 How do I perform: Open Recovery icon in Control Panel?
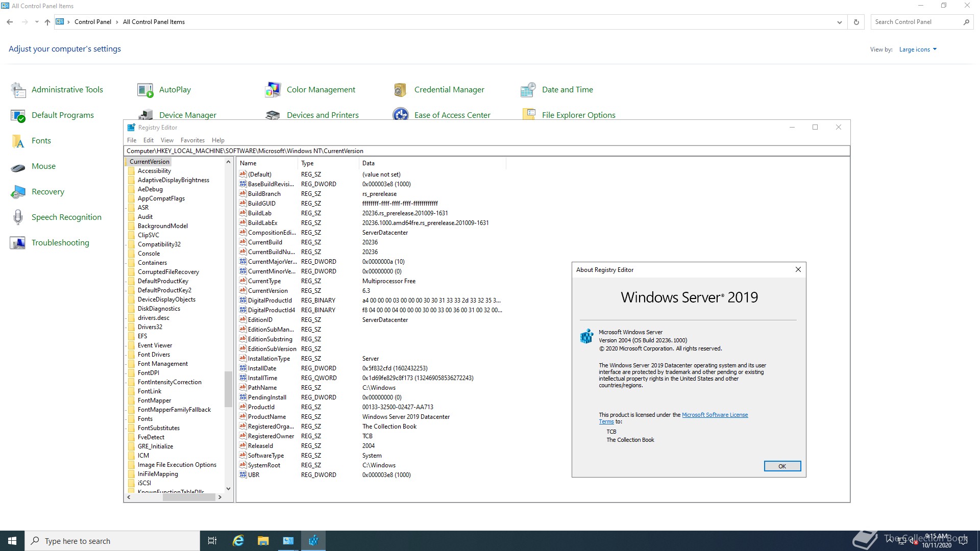tap(18, 192)
